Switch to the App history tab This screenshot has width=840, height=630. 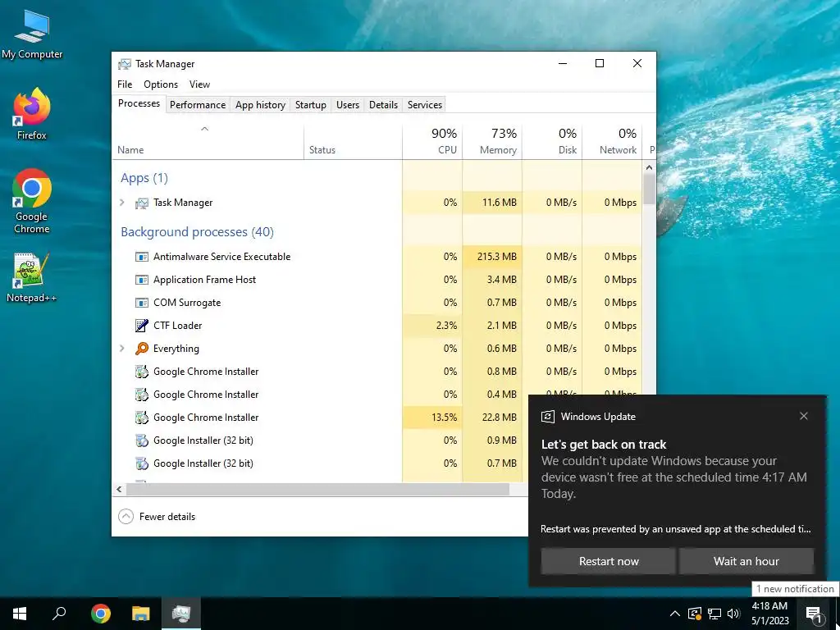260,105
